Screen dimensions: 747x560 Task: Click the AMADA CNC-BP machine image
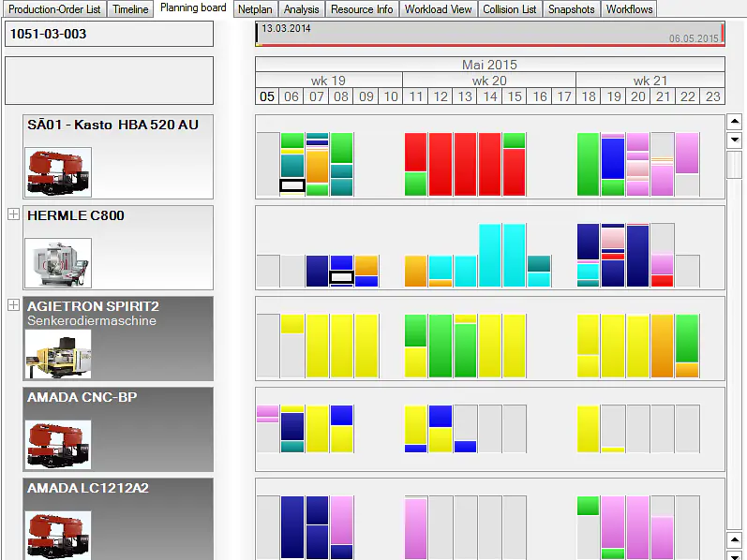(x=58, y=444)
